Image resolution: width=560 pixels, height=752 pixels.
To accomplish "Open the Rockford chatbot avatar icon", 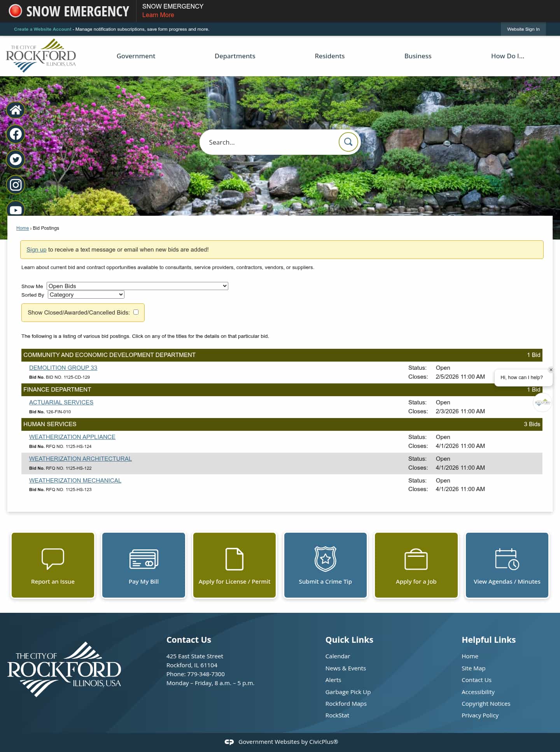I will pos(542,402).
